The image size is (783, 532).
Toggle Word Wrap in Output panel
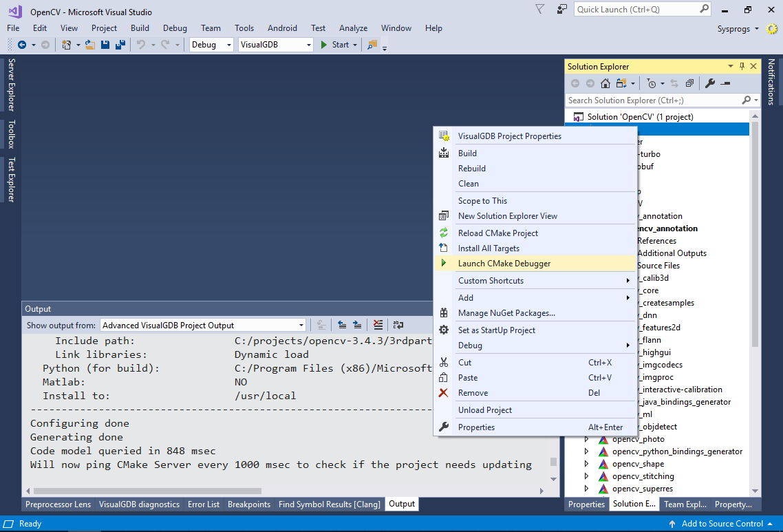(x=398, y=326)
